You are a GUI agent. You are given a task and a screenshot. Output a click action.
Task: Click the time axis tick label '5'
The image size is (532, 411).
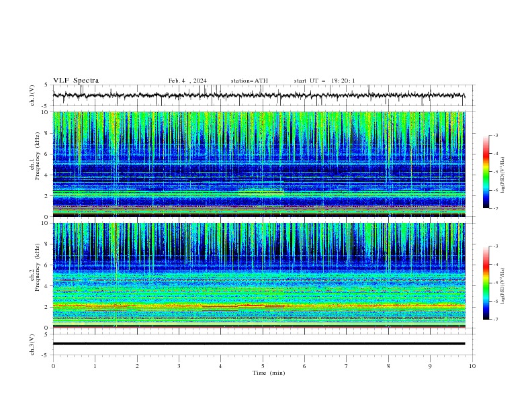click(263, 366)
